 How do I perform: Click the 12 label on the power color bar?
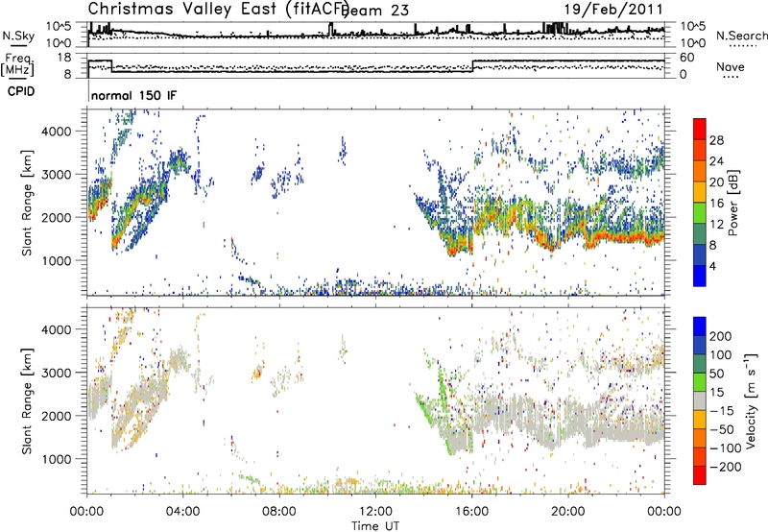click(716, 225)
